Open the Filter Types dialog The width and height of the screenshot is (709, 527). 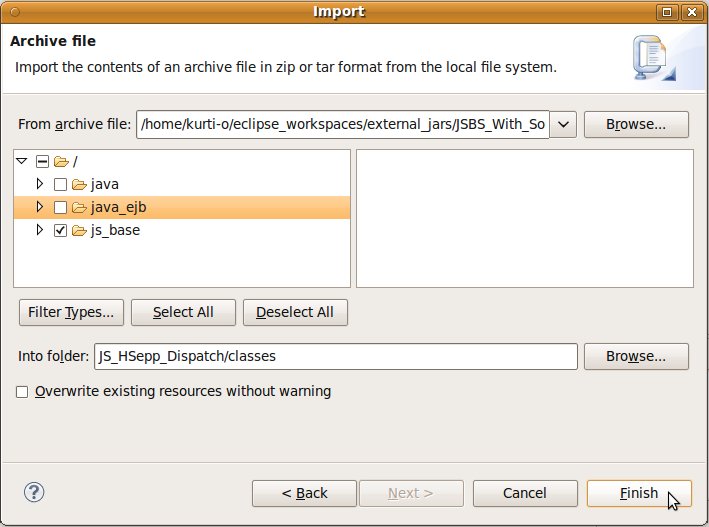click(x=71, y=312)
